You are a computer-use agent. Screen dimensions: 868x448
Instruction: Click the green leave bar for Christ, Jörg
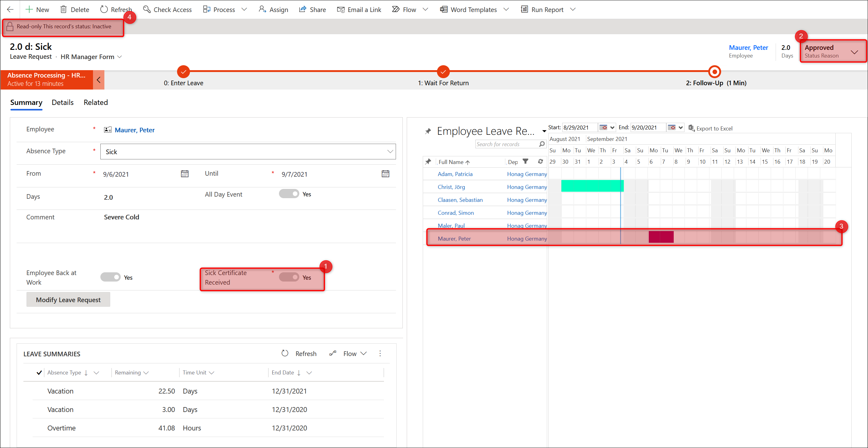point(592,186)
